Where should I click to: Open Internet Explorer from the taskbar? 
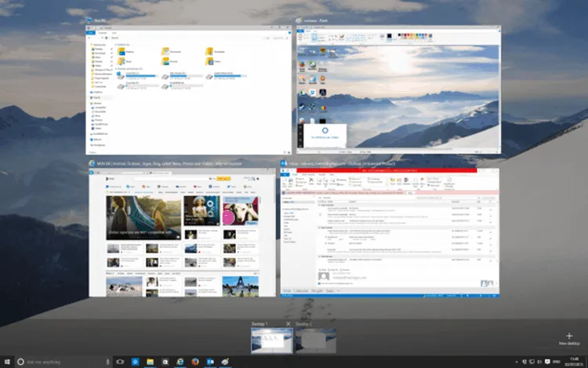tap(180, 362)
